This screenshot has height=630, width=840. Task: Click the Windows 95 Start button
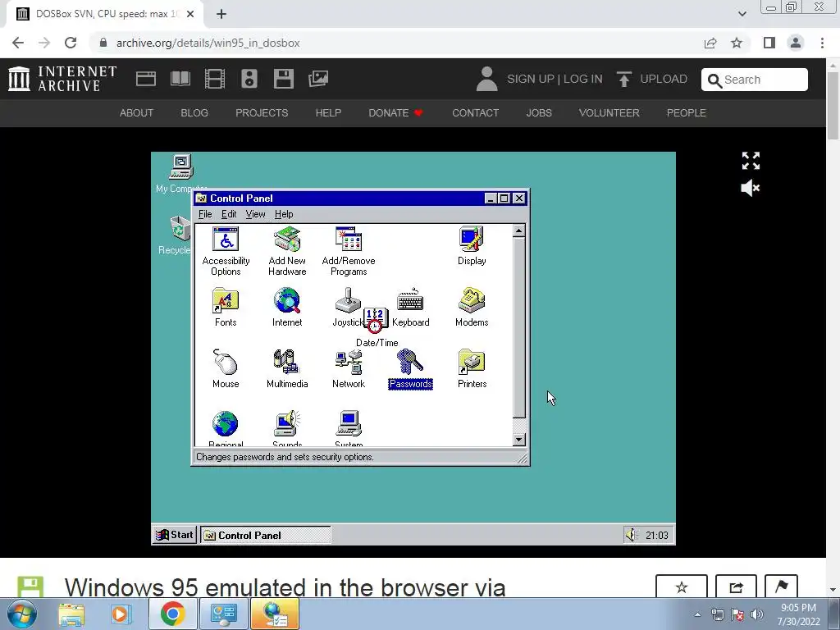175,535
